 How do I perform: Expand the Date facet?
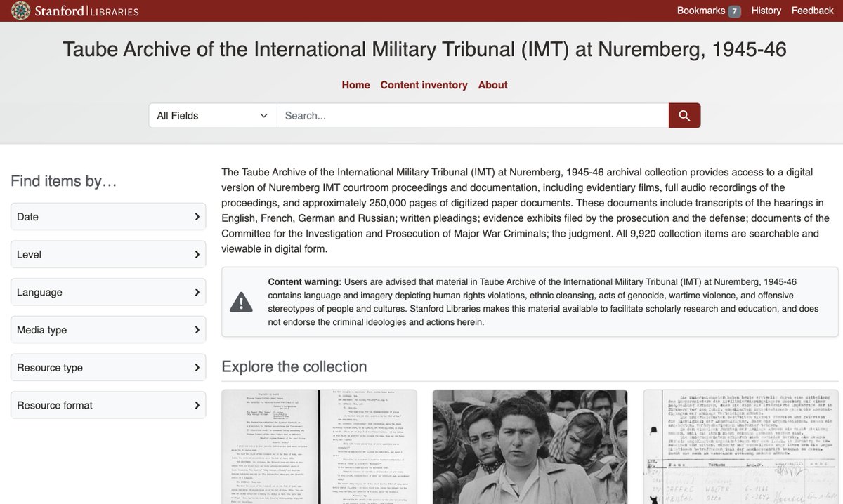pos(108,217)
